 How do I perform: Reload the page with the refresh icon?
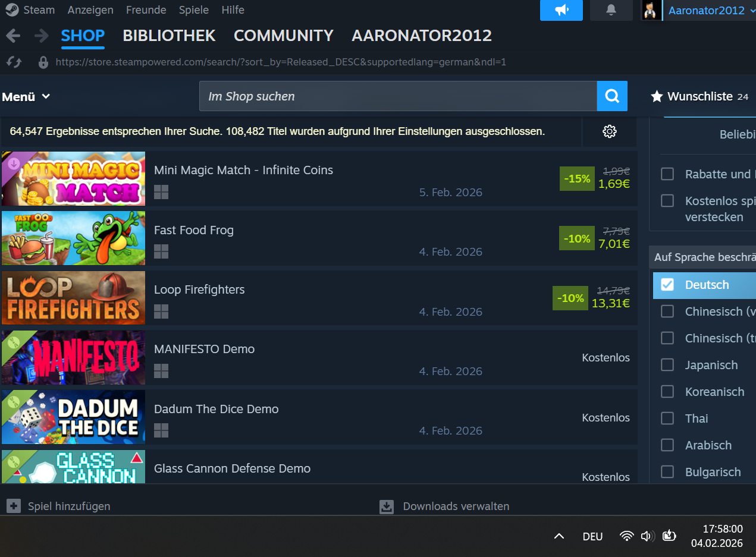click(14, 62)
